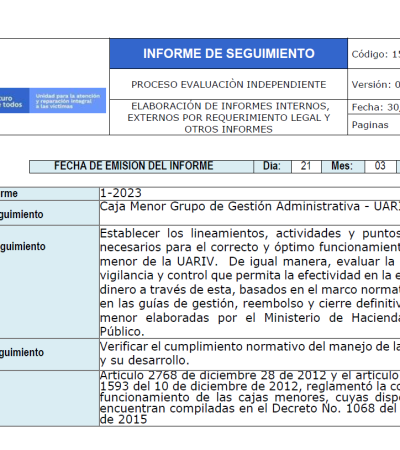
Task: Click the Paginas cell in header
Action: pos(374,125)
